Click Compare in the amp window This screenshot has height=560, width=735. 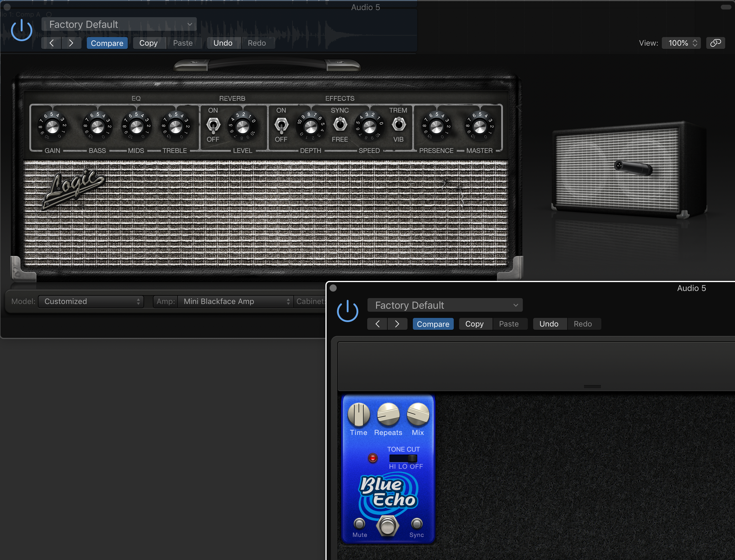click(x=107, y=43)
